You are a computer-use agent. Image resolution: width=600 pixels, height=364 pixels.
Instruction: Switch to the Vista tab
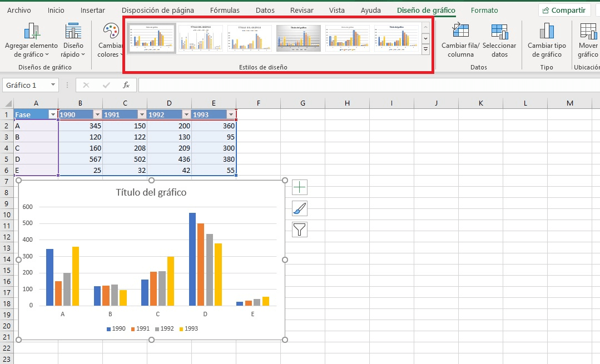337,11
